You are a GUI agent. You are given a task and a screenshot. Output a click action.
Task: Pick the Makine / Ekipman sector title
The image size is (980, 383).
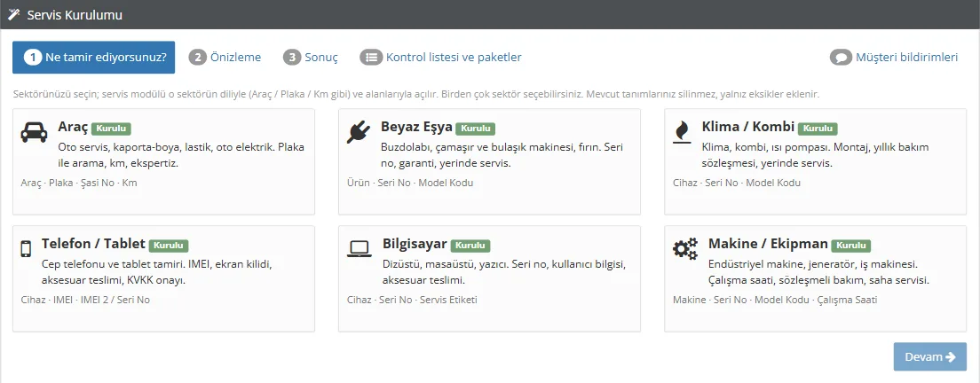pyautogui.click(x=768, y=244)
